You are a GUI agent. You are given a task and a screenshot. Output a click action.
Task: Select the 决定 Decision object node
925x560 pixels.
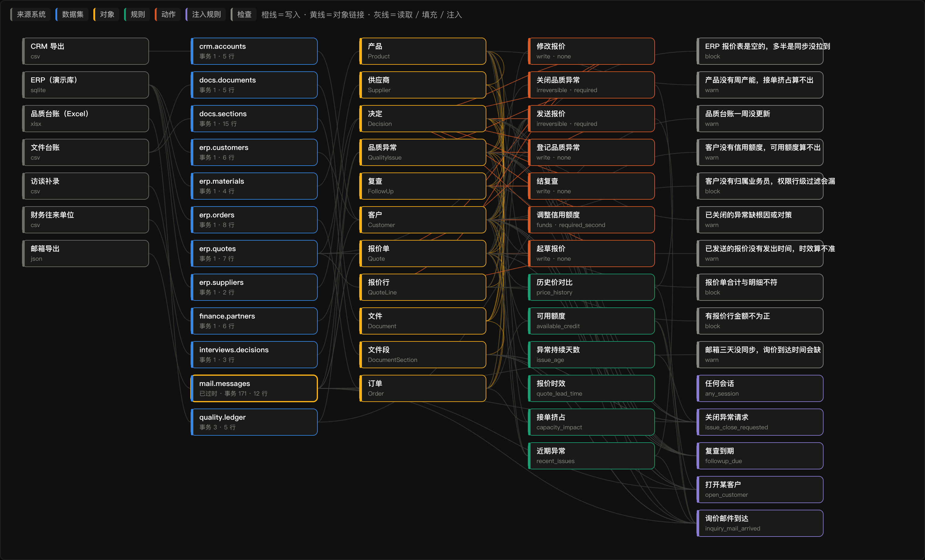(x=423, y=119)
